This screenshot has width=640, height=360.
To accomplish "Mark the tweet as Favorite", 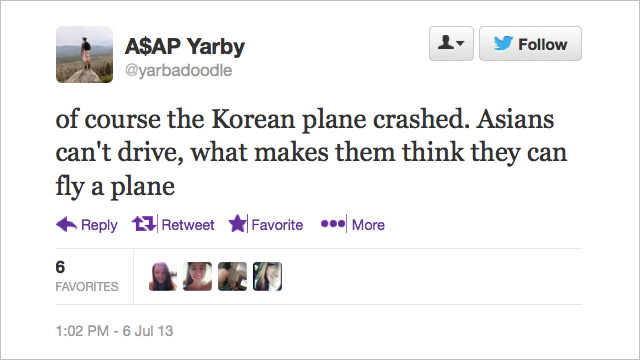I will point(277,225).
